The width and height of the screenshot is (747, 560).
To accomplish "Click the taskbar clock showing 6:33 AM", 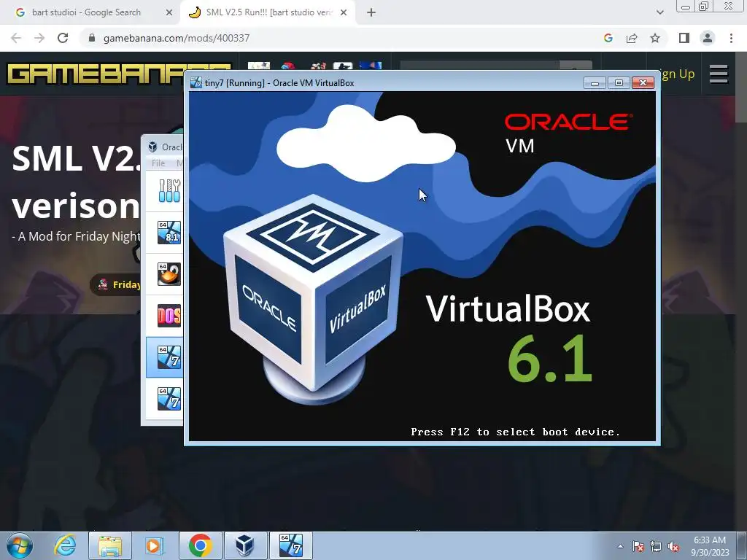I will click(710, 546).
